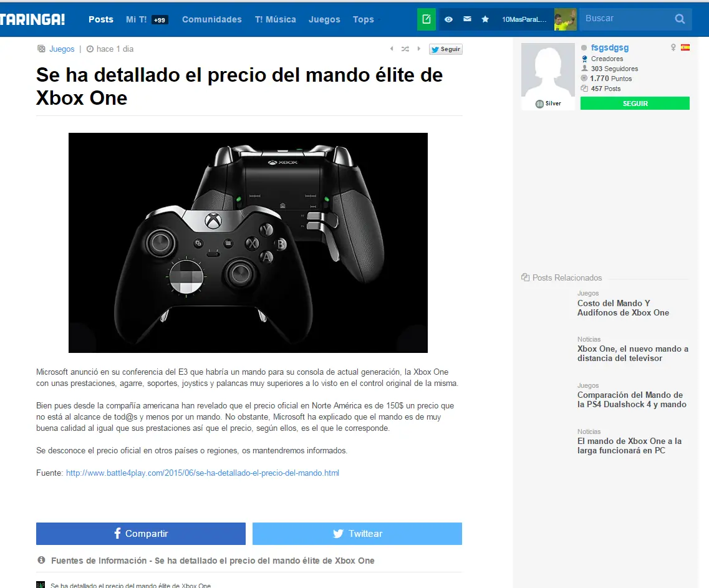Click the +99 notifications badge
The width and height of the screenshot is (709, 588).
(x=160, y=20)
